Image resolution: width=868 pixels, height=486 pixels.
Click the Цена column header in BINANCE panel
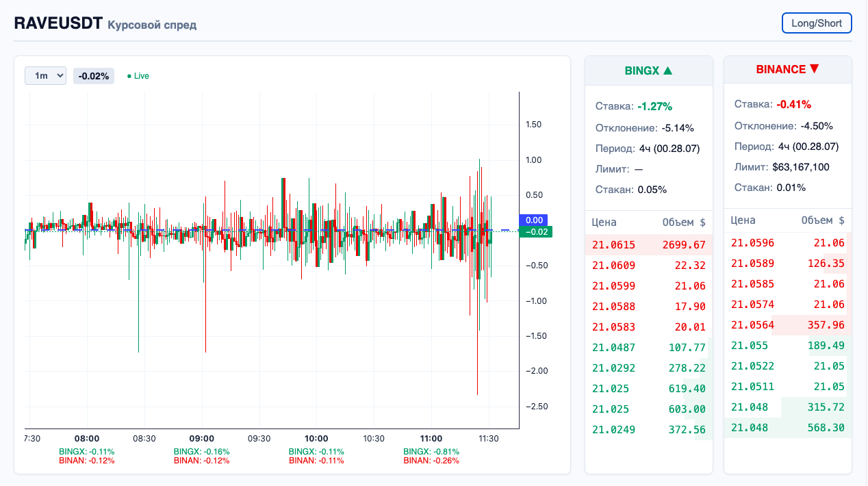pyautogui.click(x=741, y=220)
